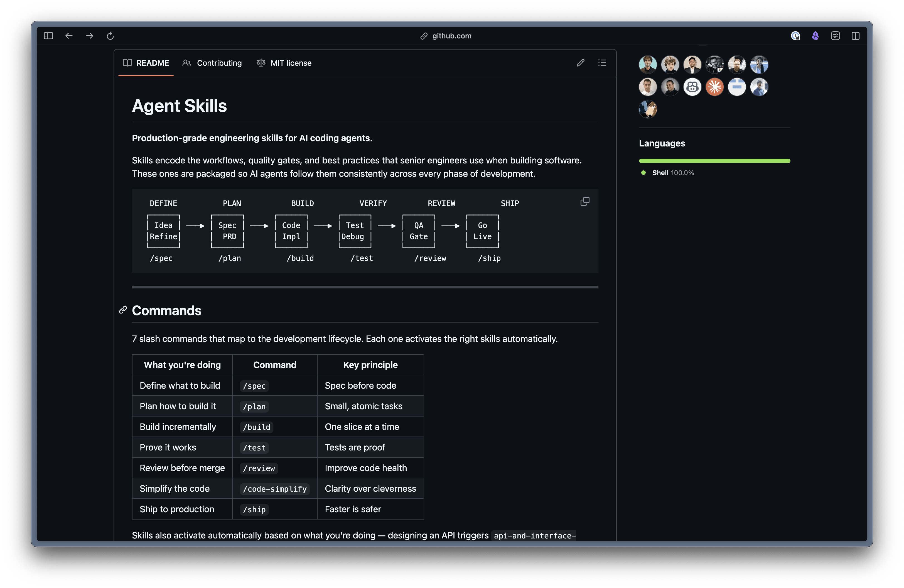The width and height of the screenshot is (904, 588).
Task: Open the orange starburst contributor avatar
Action: coord(714,87)
